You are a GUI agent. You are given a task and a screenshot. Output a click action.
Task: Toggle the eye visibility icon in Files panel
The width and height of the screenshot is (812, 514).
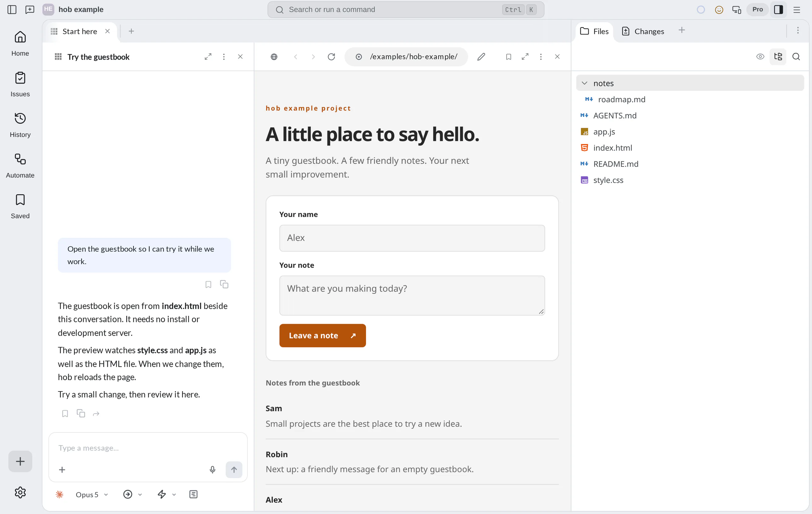(x=760, y=57)
